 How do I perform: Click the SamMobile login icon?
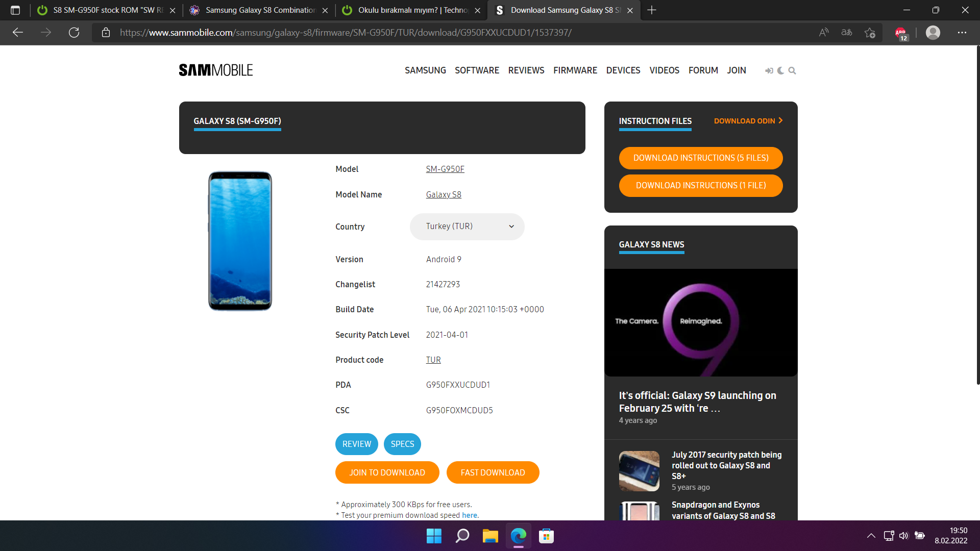coord(769,71)
